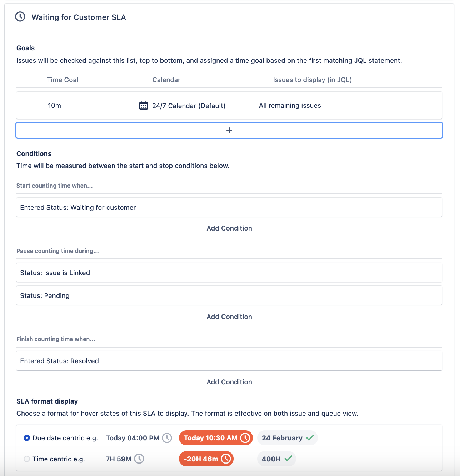
Task: Click the plus icon to add a goal
Action: pyautogui.click(x=229, y=130)
